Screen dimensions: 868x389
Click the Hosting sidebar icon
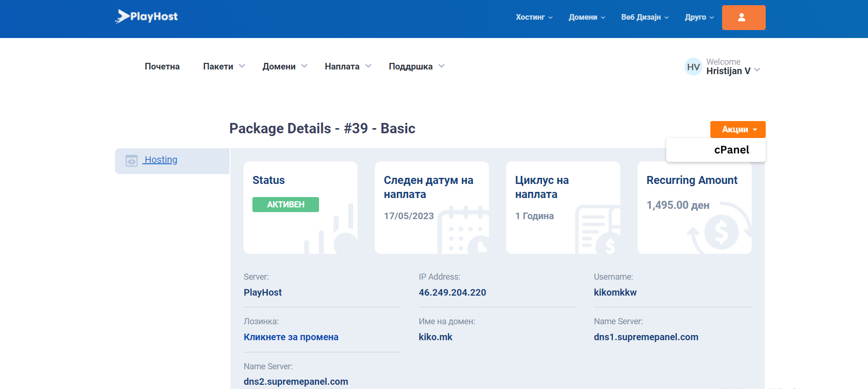tap(131, 160)
